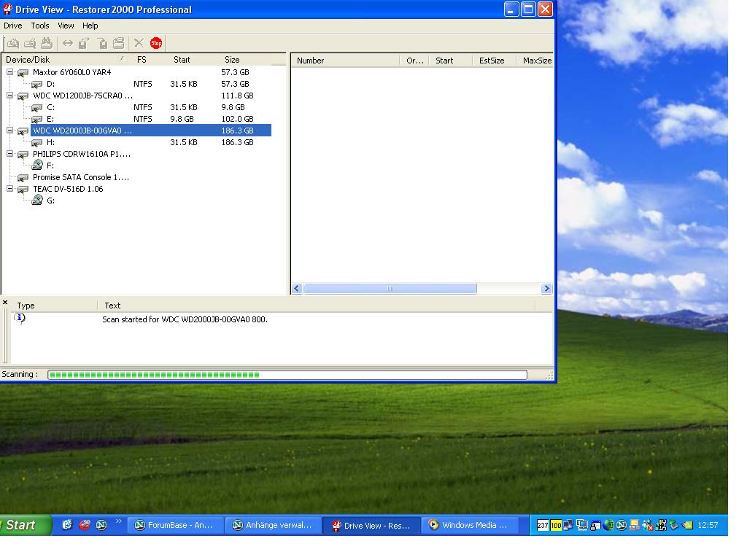Open the View menu
Screen dimensions: 747x560
point(66,26)
